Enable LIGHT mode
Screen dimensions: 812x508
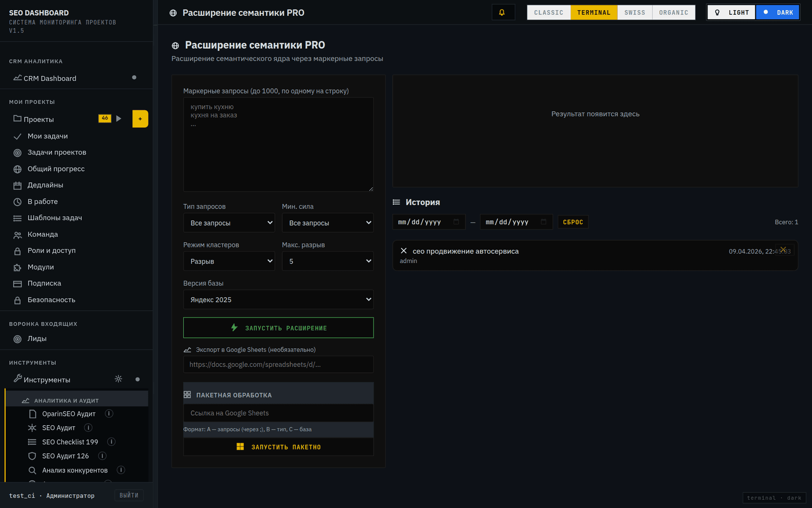(x=732, y=12)
